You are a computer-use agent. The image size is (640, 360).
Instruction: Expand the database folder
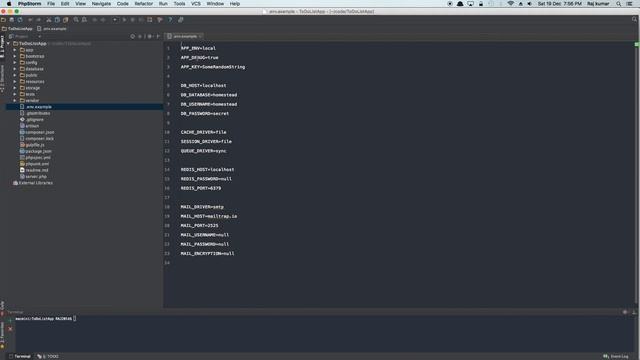pos(15,69)
